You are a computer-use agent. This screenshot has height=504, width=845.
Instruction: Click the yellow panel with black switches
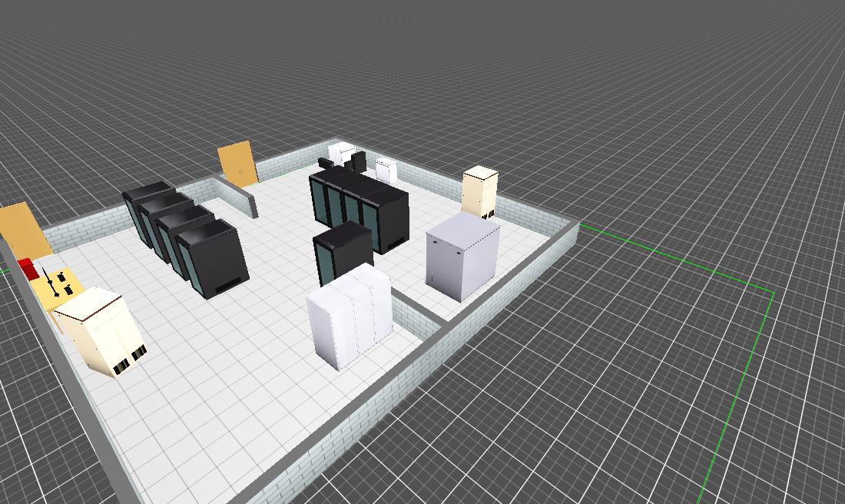56,290
